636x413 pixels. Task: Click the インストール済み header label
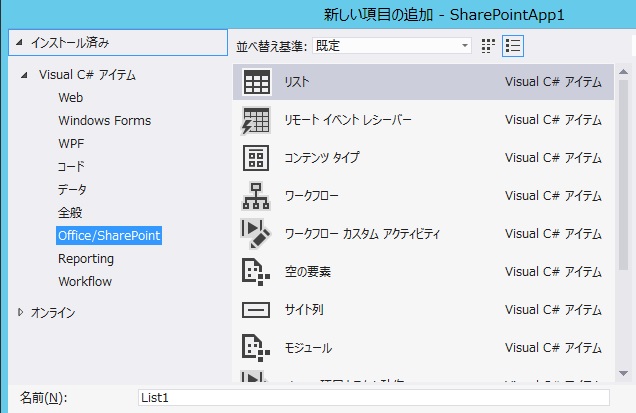click(70, 42)
